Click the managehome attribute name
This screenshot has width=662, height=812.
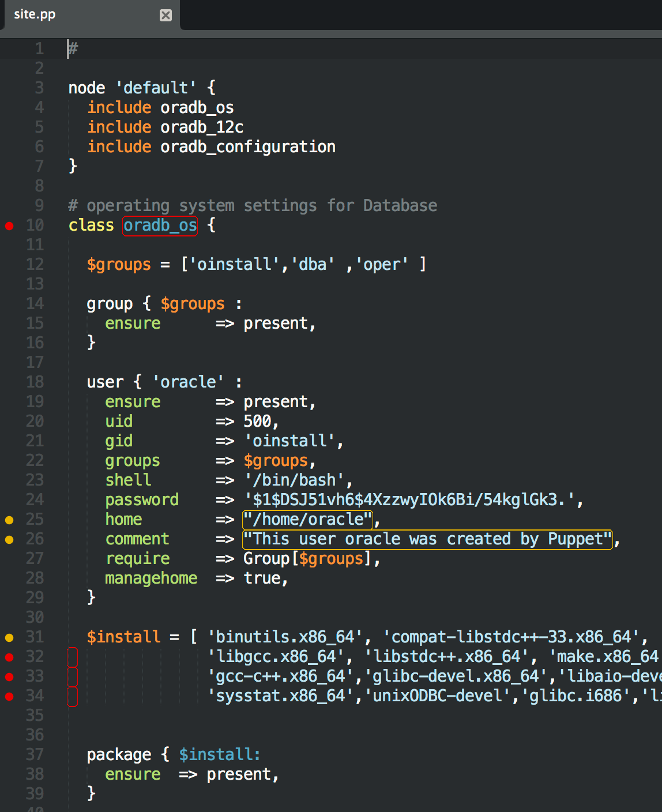click(151, 578)
